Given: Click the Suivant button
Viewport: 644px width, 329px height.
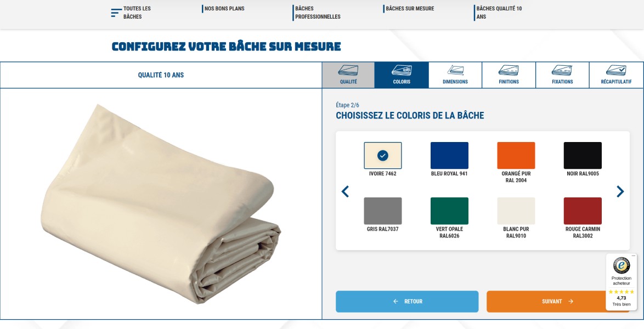Looking at the screenshot, I should click(558, 302).
